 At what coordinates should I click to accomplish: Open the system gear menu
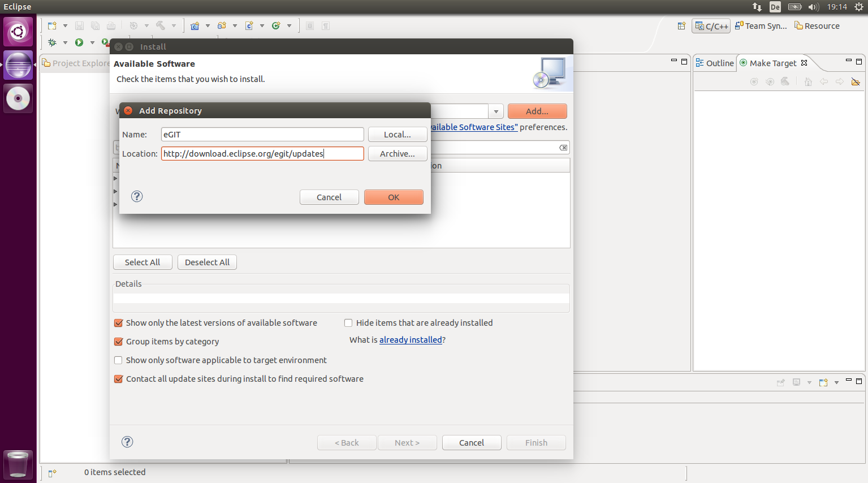859,7
